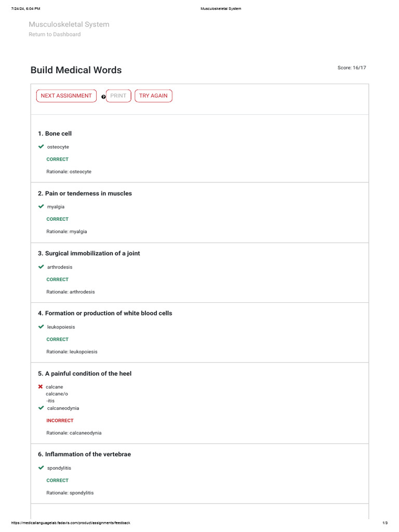Click the red INCORRECT status label
The width and height of the screenshot is (399, 532).
60,420
